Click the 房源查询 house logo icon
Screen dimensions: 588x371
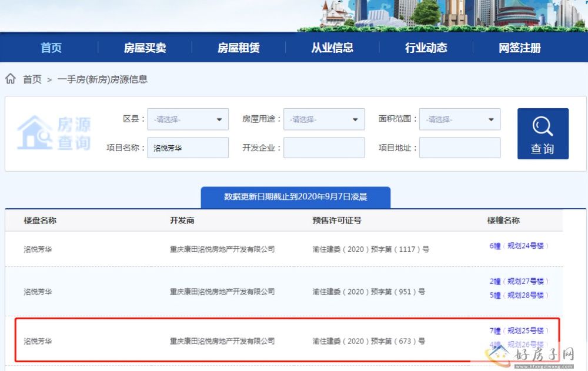[x=35, y=132]
